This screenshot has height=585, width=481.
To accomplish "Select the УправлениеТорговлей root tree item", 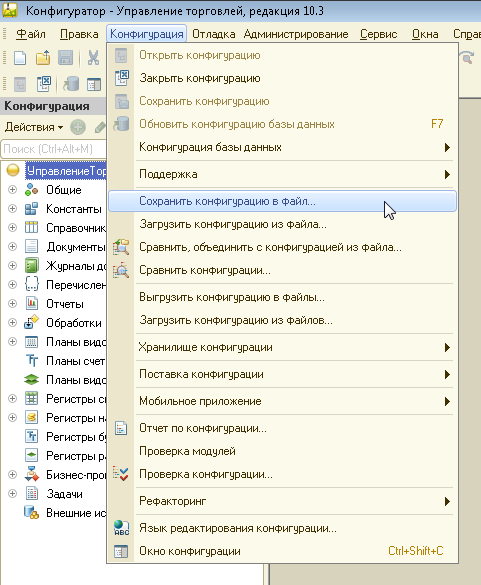I will (66, 171).
